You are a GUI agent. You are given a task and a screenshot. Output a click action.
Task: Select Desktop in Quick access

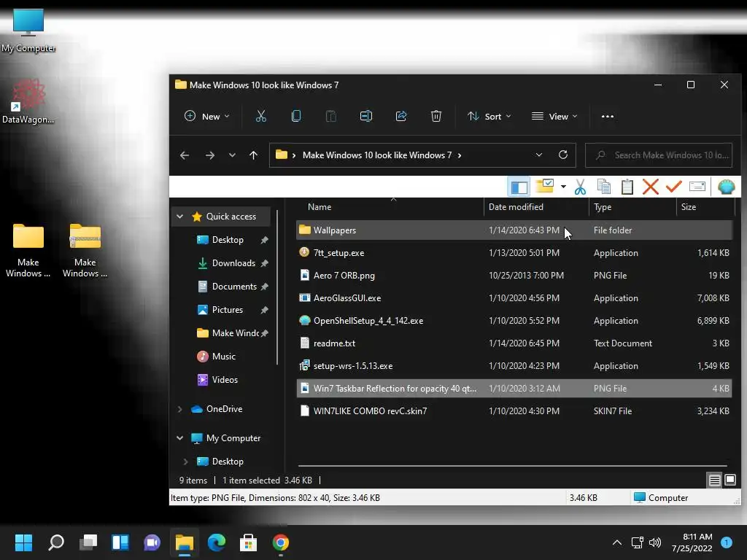pos(228,240)
